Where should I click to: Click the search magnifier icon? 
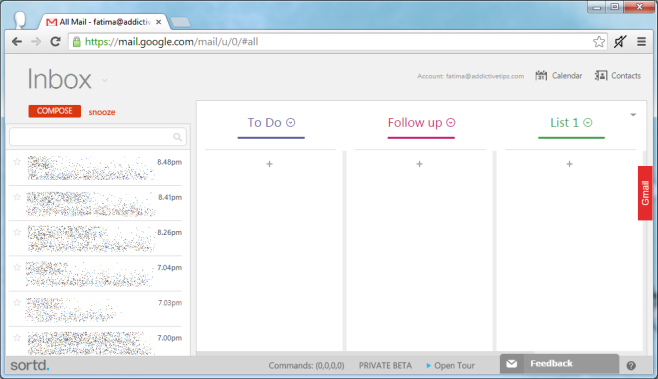178,137
